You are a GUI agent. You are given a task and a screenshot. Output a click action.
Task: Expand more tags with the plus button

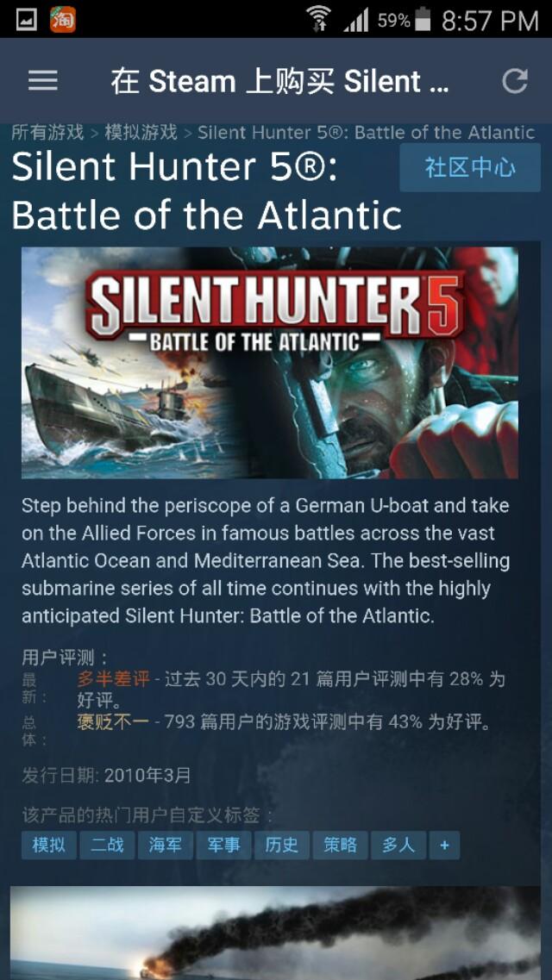point(444,845)
